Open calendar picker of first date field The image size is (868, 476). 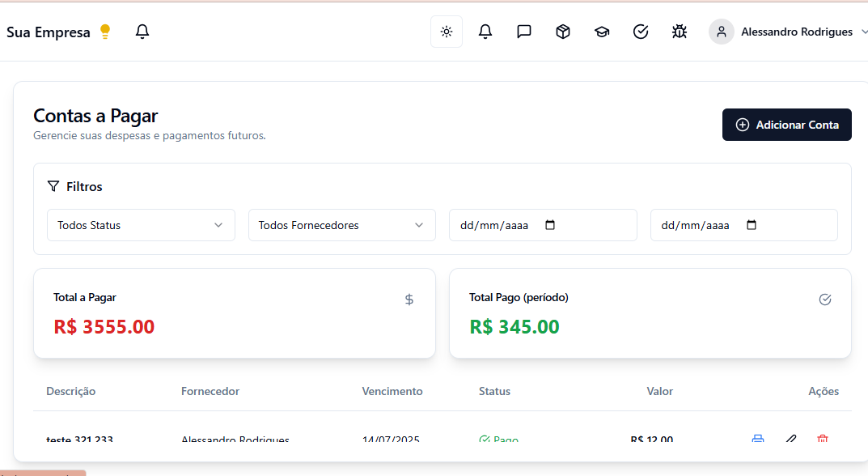click(x=550, y=225)
